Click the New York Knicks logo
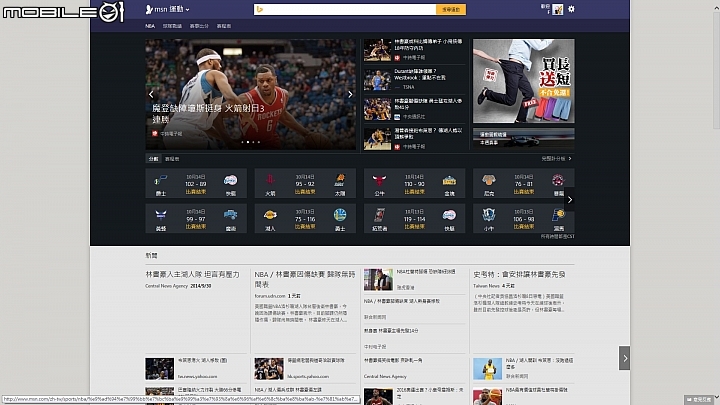The image size is (720, 405). [x=489, y=180]
